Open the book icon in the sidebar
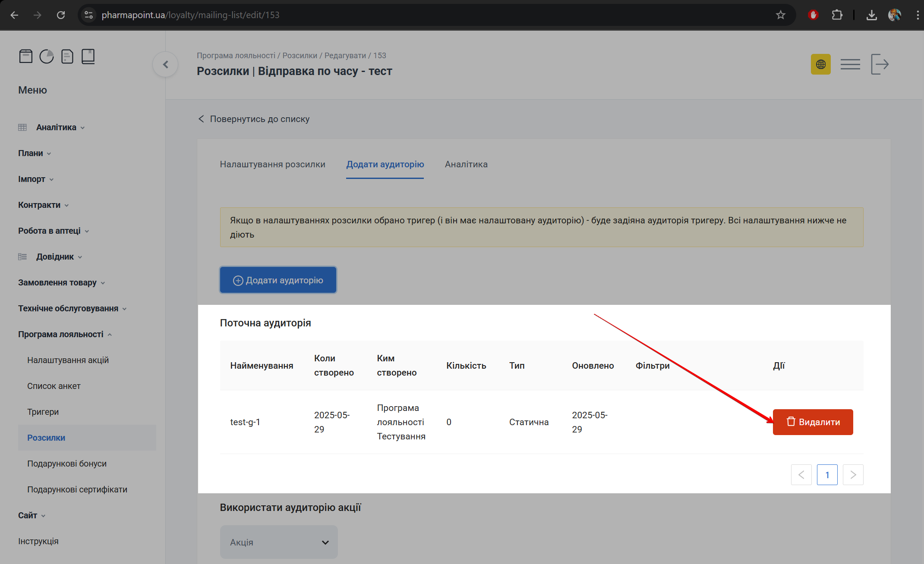Viewport: 924px width, 564px height. click(x=88, y=56)
